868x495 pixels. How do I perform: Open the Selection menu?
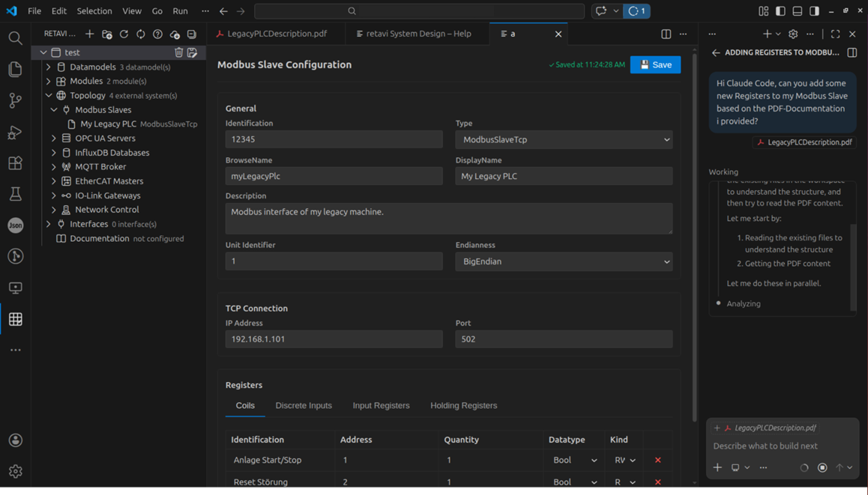tap(94, 11)
